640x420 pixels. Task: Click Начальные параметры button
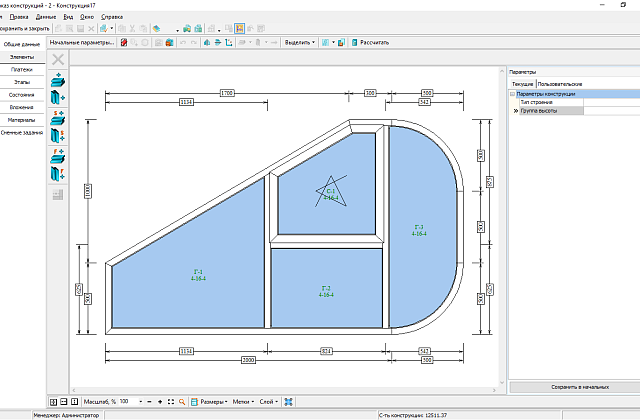tap(82, 42)
